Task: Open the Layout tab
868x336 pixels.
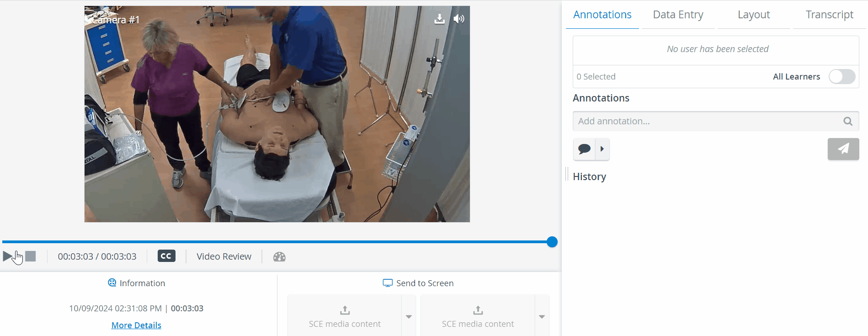Action: point(754,15)
